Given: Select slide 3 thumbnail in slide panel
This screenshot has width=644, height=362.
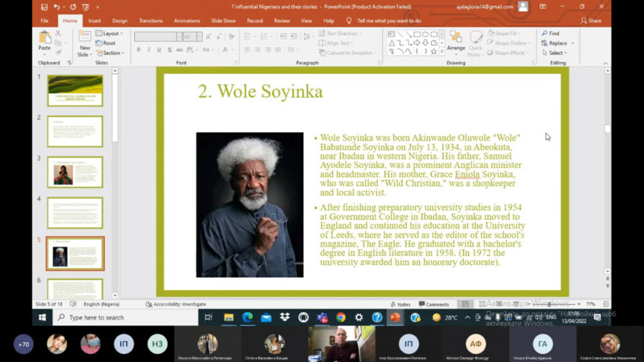Looking at the screenshot, I should tap(75, 172).
